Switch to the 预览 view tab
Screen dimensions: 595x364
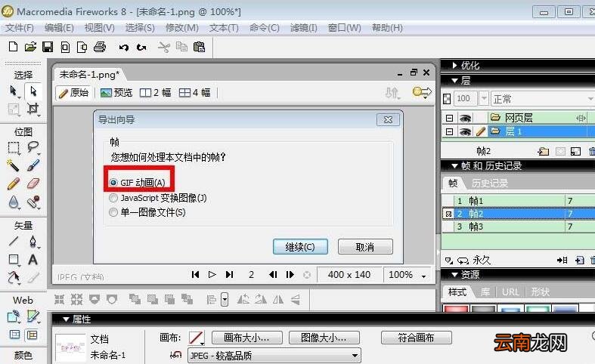(116, 93)
